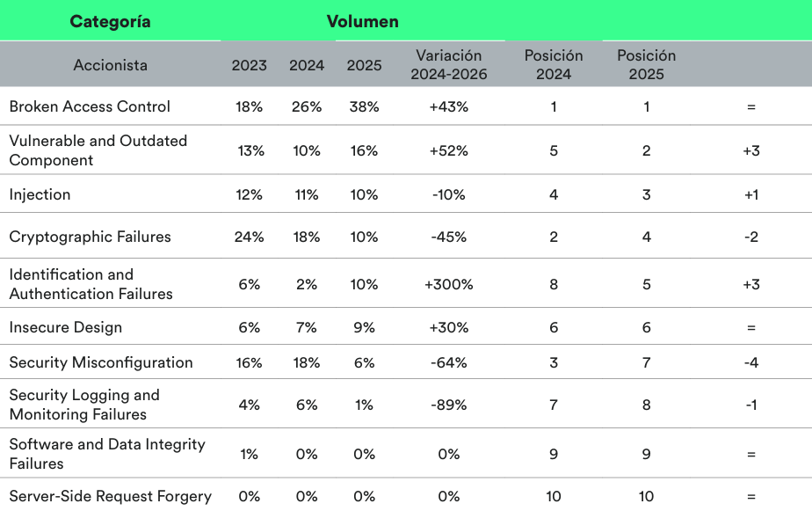Select the Posición 2024 column header
The width and height of the screenshot is (812, 511).
(x=554, y=65)
